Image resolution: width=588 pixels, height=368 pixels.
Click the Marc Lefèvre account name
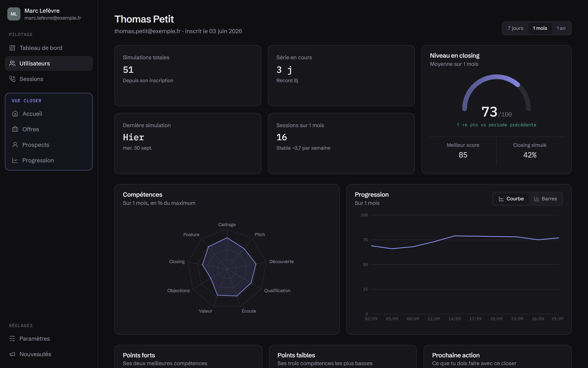click(x=42, y=11)
